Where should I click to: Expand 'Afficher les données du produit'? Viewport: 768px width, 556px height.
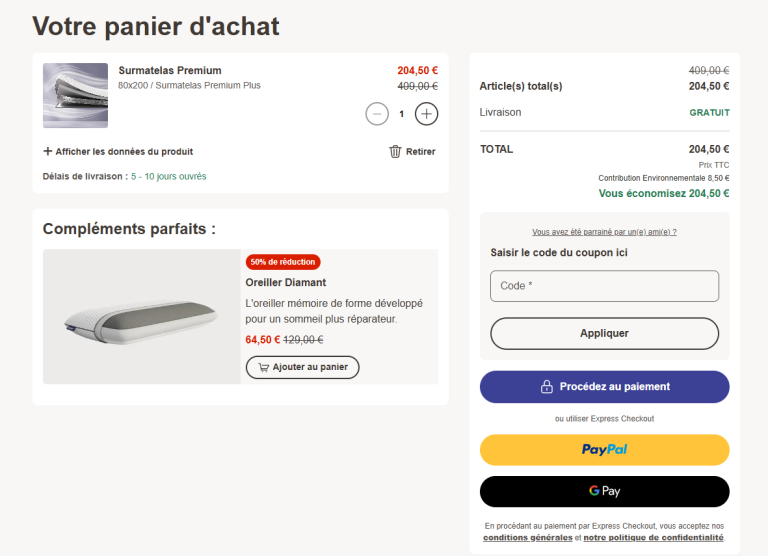118,152
